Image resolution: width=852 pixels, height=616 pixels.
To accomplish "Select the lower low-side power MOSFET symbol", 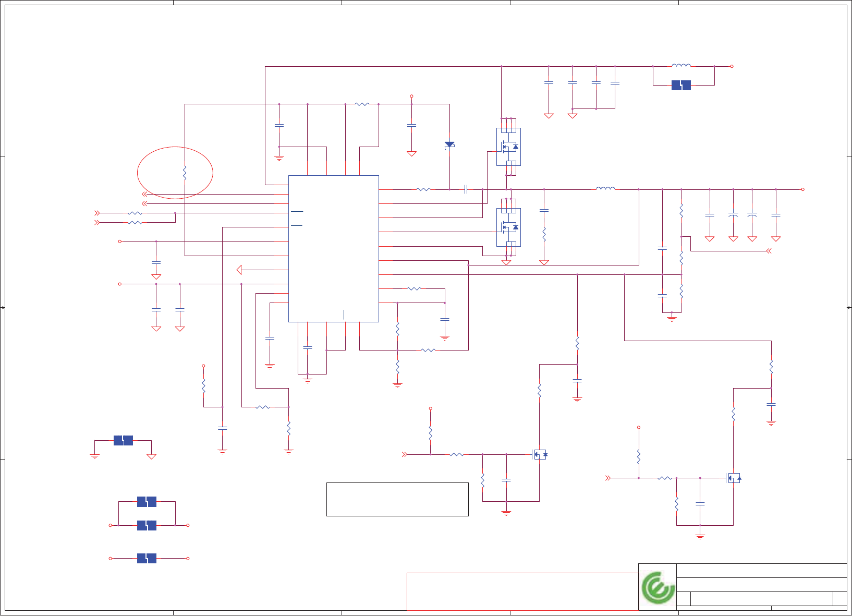I will pyautogui.click(x=508, y=227).
